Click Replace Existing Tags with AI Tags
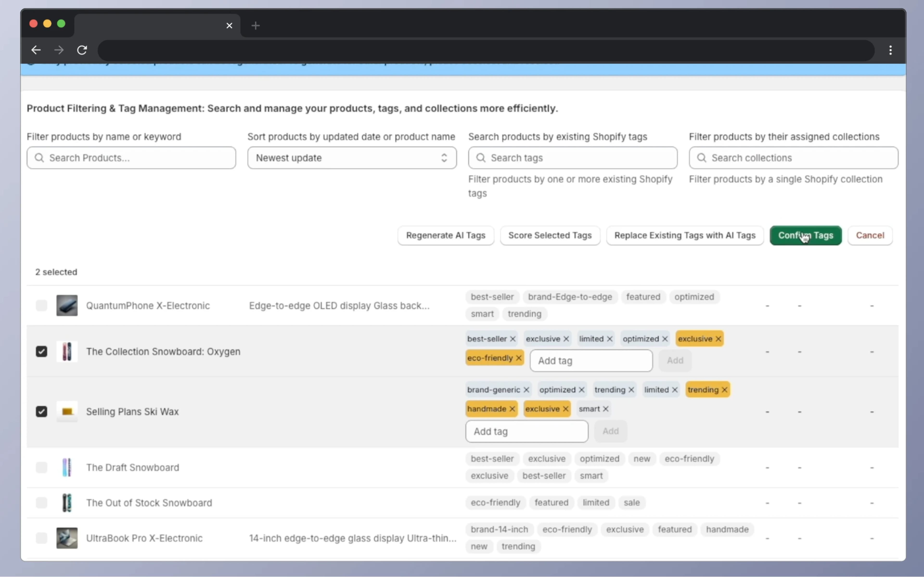Screen dimensions: 924x577 684,235
